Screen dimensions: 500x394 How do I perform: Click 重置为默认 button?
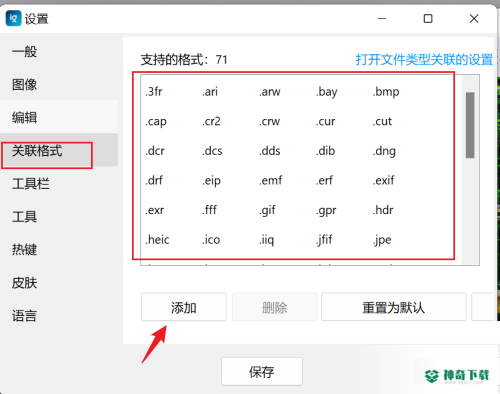click(x=394, y=307)
